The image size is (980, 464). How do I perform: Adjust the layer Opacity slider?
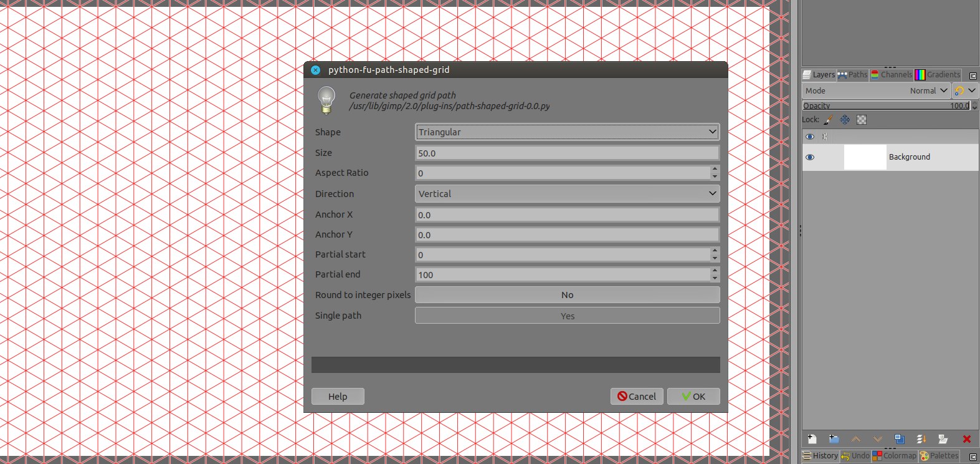click(887, 105)
